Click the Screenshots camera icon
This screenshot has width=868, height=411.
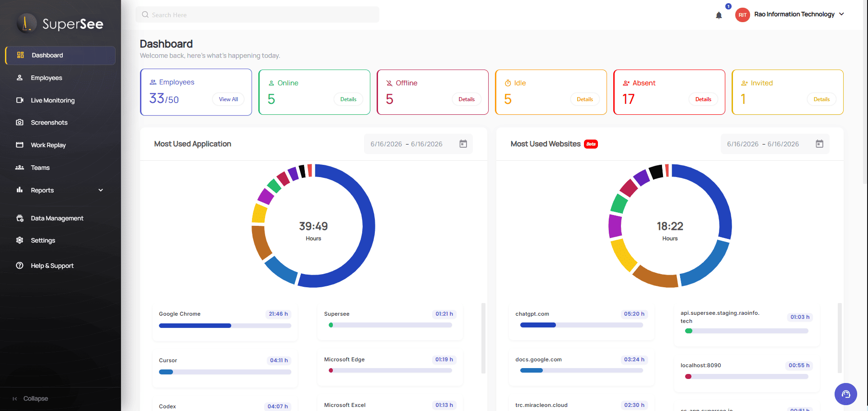(19, 122)
